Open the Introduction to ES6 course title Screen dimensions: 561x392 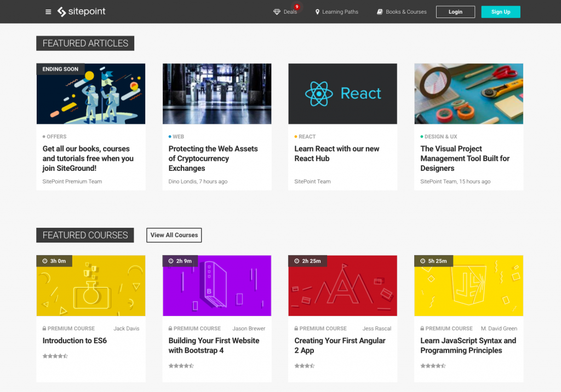tap(75, 341)
